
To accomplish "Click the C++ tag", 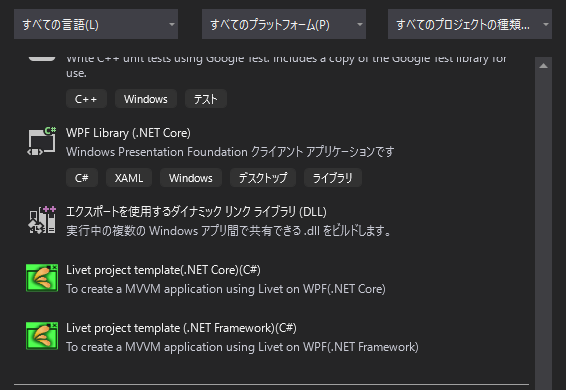I will [86, 99].
